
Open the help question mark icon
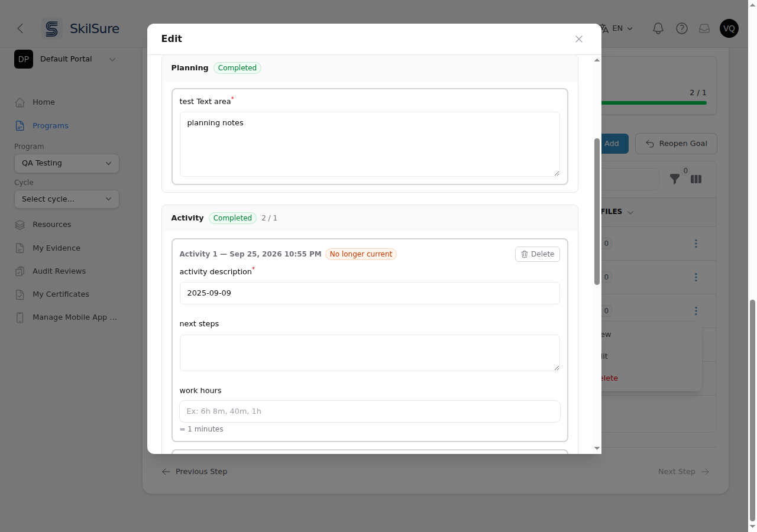(682, 28)
